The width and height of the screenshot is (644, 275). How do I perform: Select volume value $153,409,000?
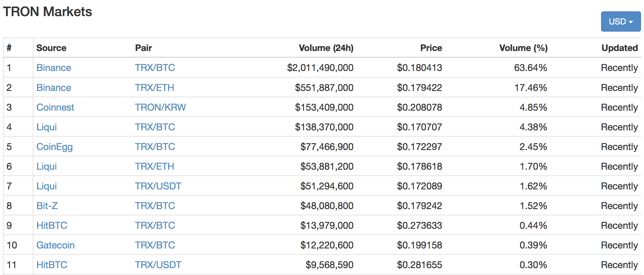(324, 107)
